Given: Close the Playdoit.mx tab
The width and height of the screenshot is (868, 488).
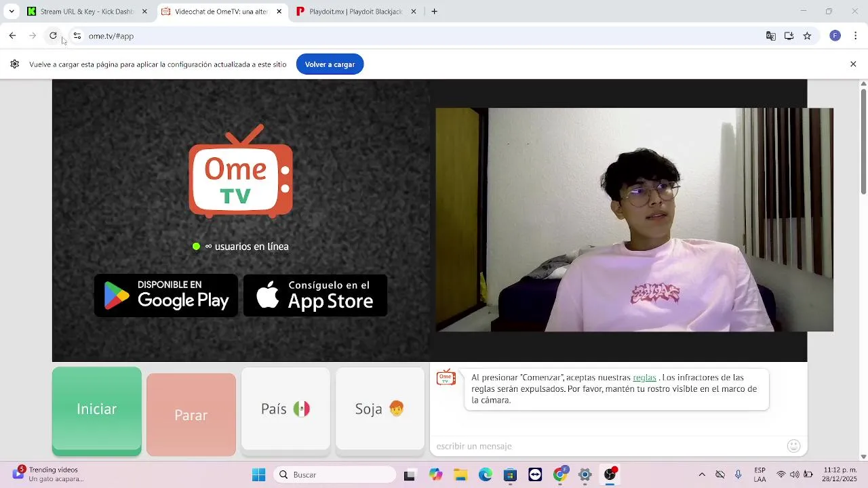Looking at the screenshot, I should click(x=414, y=12).
